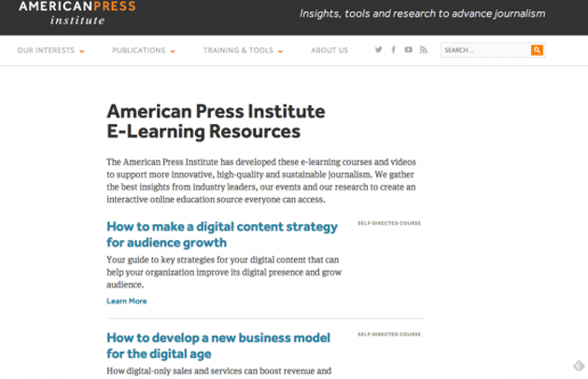Click the orange search magnifier button
Image resolution: width=588 pixels, height=379 pixels.
pos(537,49)
